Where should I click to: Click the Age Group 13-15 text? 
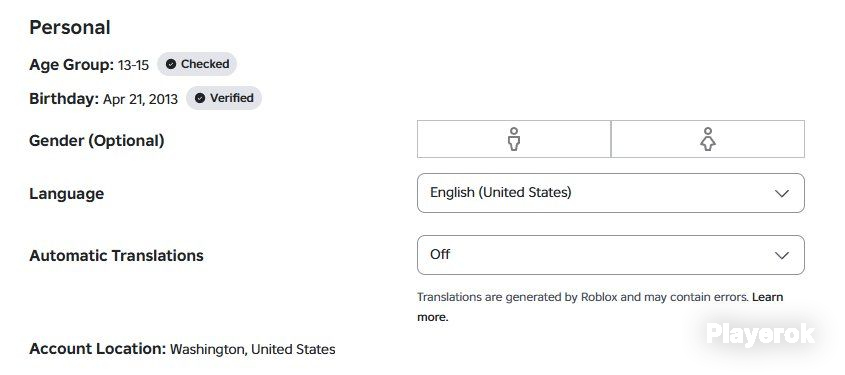[89, 65]
